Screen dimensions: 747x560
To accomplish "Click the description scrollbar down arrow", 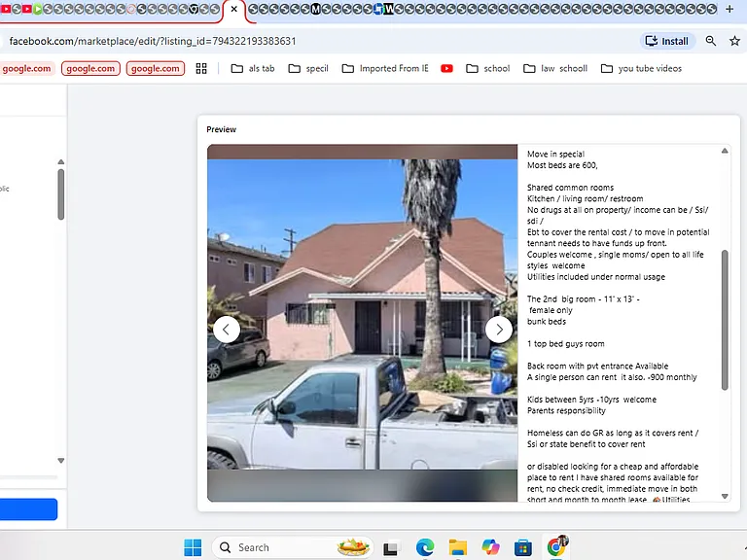I will click(725, 496).
